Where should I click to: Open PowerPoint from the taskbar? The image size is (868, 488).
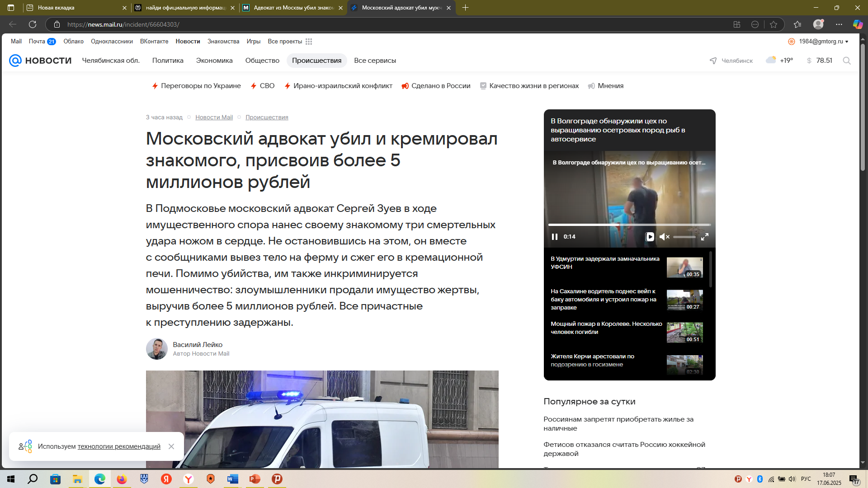click(255, 479)
